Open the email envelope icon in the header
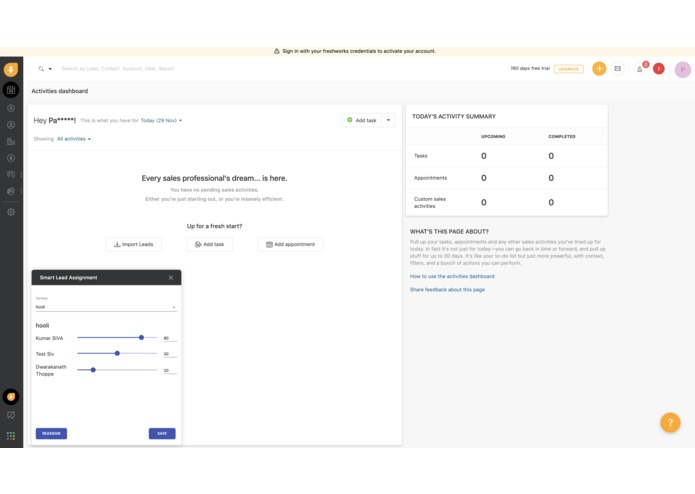The width and height of the screenshot is (695, 494). [x=617, y=69]
